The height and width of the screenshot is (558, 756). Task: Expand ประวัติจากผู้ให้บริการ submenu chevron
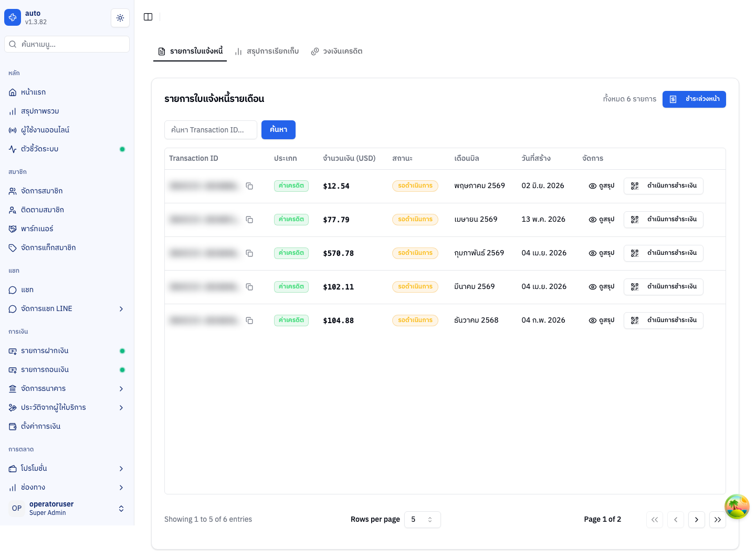click(121, 408)
